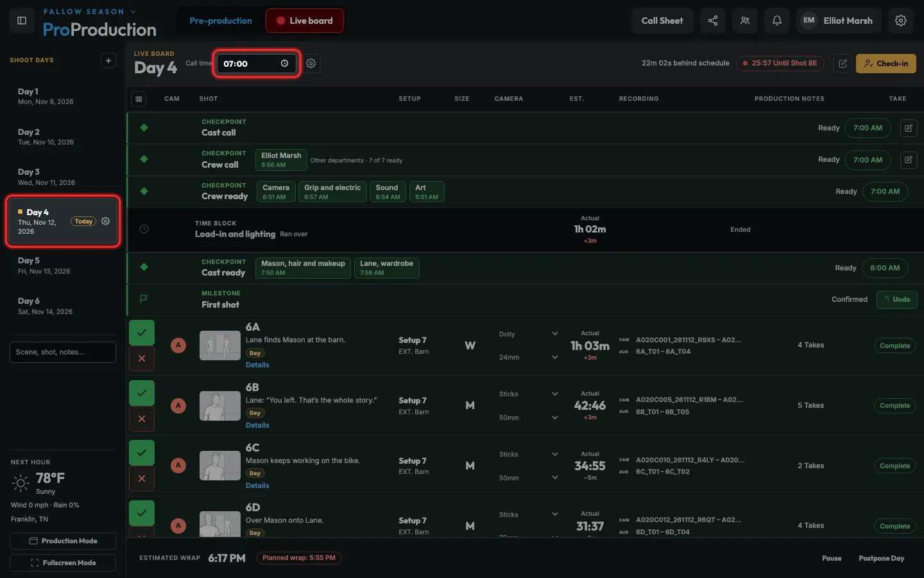The image size is (924, 578).
Task: Open notifications bell
Action: pyautogui.click(x=777, y=21)
